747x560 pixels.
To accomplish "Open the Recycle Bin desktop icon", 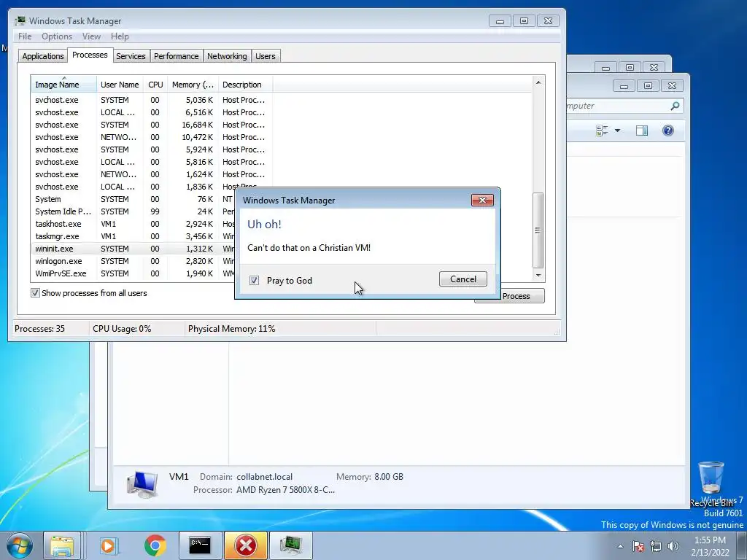I will (711, 484).
